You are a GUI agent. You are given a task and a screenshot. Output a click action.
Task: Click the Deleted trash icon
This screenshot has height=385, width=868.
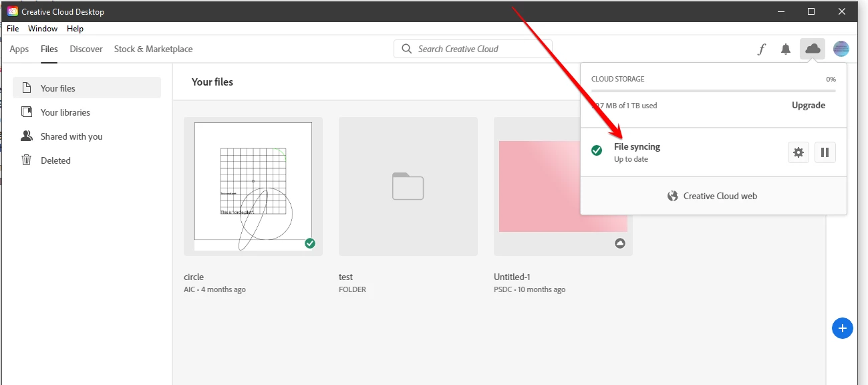click(27, 160)
